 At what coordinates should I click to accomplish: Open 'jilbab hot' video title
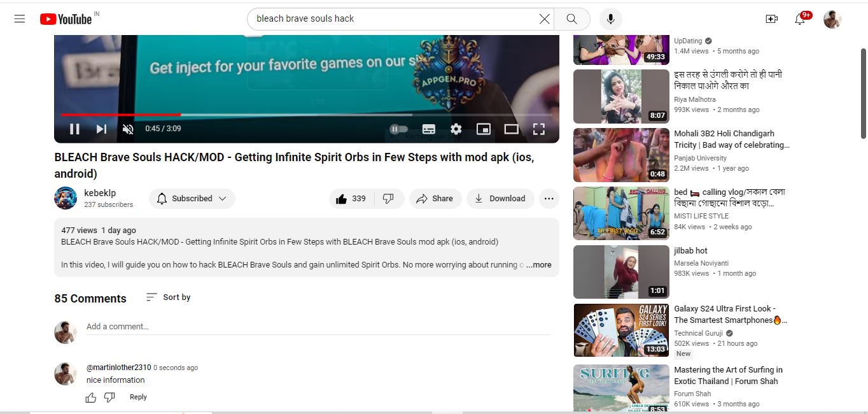click(690, 251)
